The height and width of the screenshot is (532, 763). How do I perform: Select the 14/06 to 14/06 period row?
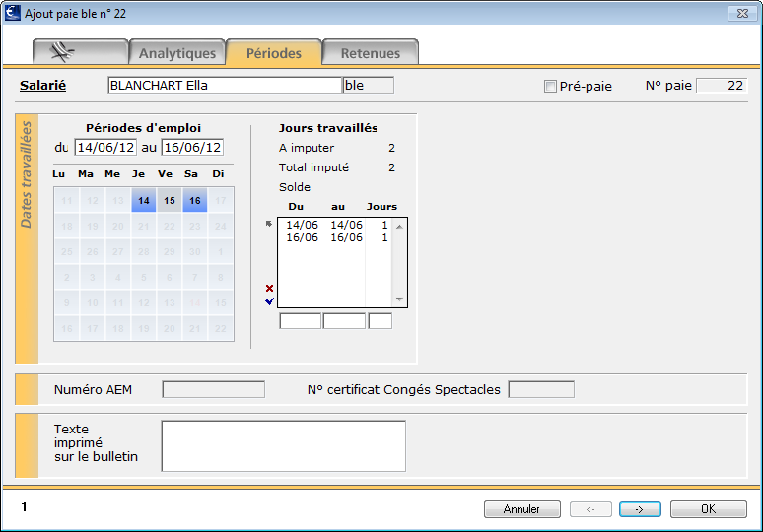pos(337,225)
